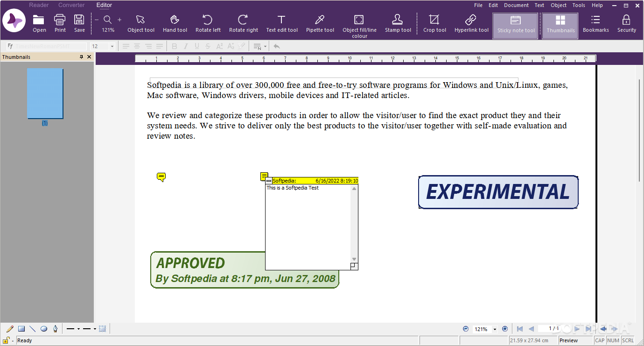Choose the Hyperlink tool

pyautogui.click(x=471, y=23)
